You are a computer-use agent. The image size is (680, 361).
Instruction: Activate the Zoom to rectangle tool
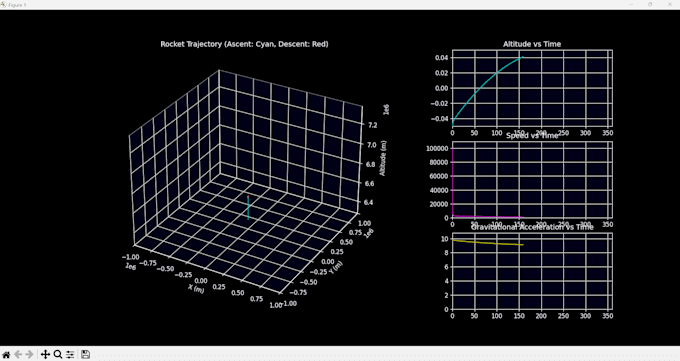58,354
